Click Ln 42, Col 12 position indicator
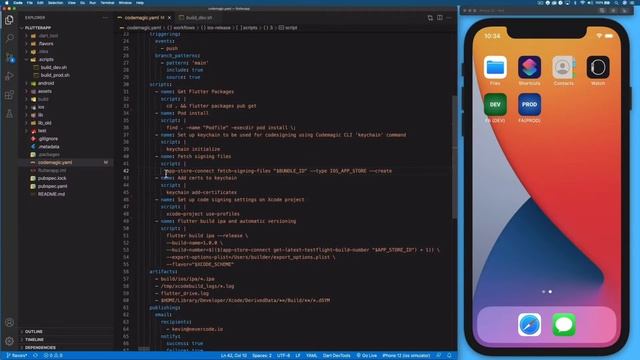Image resolution: width=640 pixels, height=360 pixels. pyautogui.click(x=233, y=356)
